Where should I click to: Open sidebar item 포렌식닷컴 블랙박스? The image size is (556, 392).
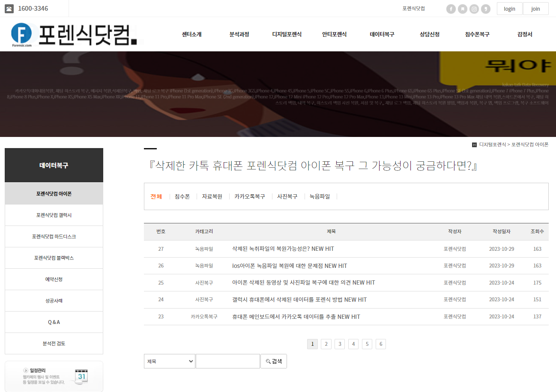click(54, 258)
